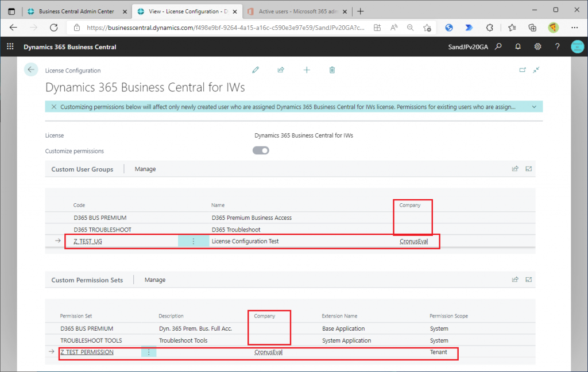
Task: Open a new browser tab
Action: (361, 11)
